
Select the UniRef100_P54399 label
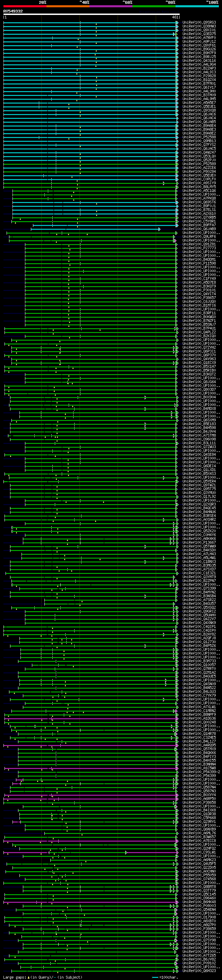199,776
